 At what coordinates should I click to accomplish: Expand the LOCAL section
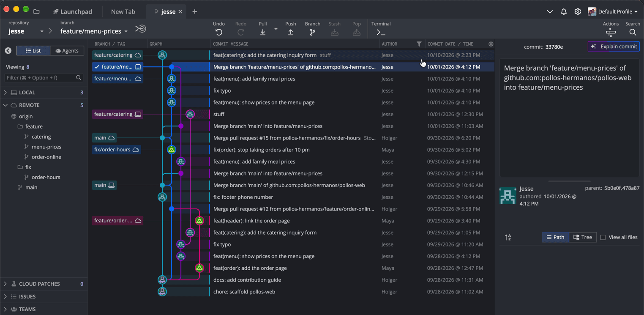click(x=5, y=92)
